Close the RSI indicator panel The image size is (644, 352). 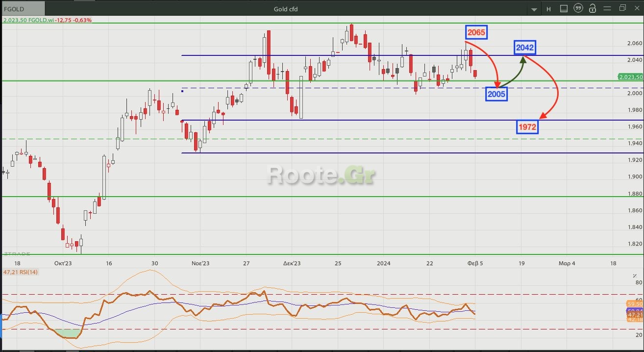pos(635,277)
